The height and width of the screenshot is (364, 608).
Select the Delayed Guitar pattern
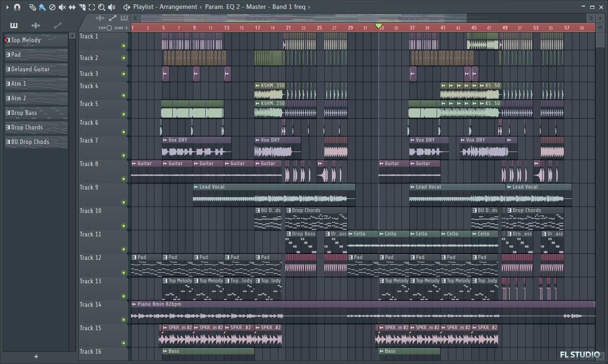36,69
